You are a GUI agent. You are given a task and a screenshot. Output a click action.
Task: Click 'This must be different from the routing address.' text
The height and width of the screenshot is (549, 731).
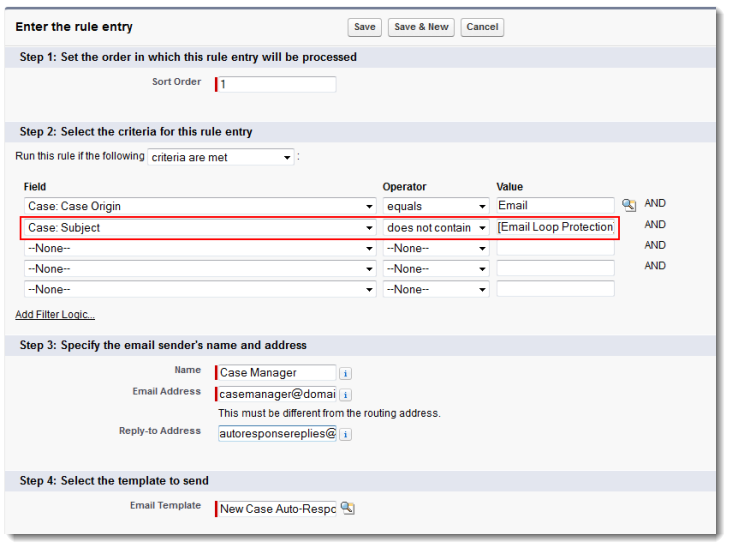329,413
